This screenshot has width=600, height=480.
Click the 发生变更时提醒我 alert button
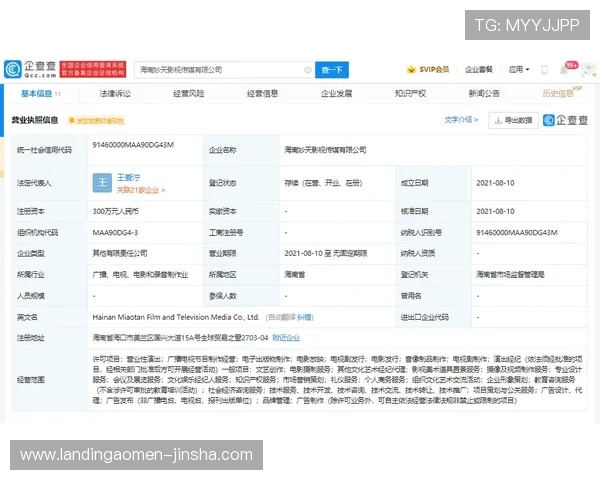click(x=96, y=121)
